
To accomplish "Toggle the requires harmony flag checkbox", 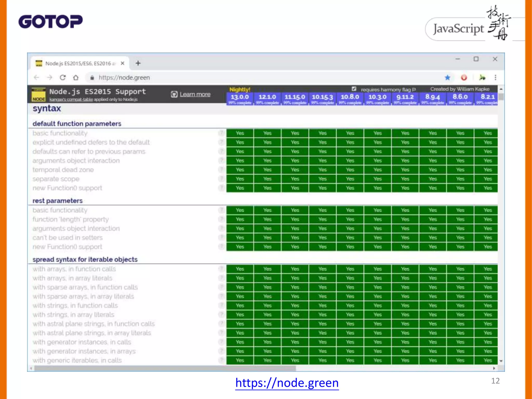I will point(354,89).
